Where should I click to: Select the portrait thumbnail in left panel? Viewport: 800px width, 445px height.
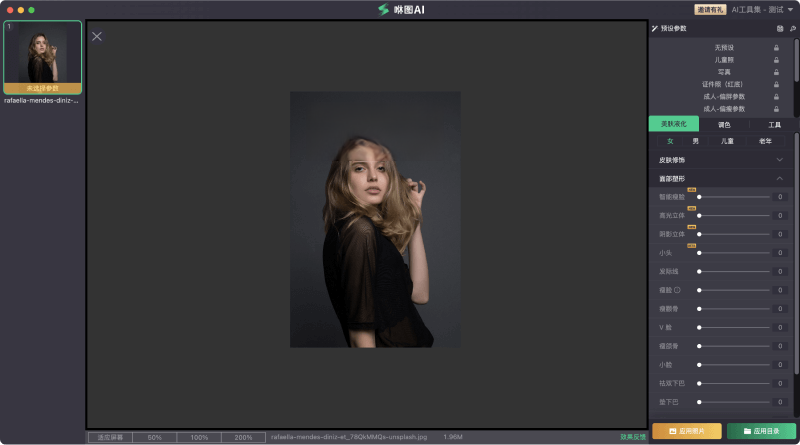point(42,58)
